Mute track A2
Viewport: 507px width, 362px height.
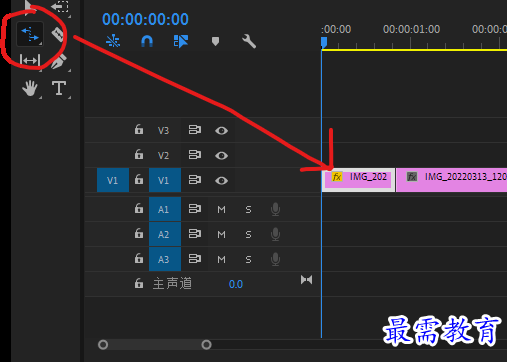[x=221, y=234]
